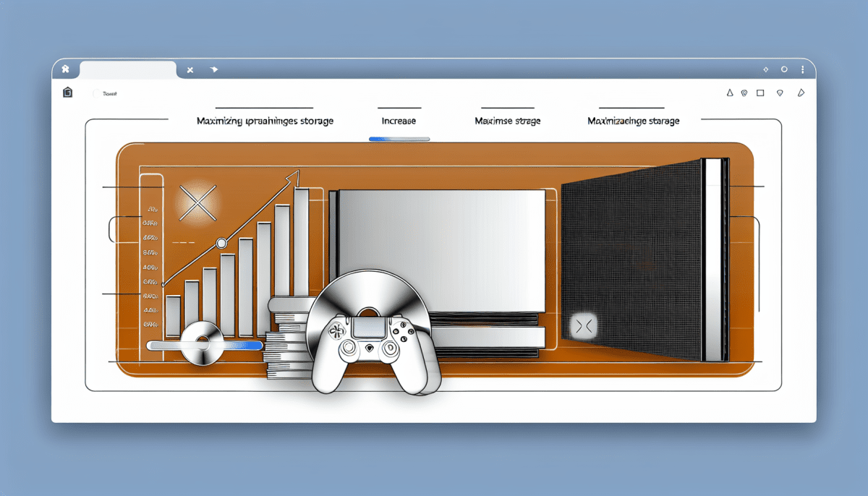
Task: Click the home icon in the tab bar
Action: [x=66, y=69]
